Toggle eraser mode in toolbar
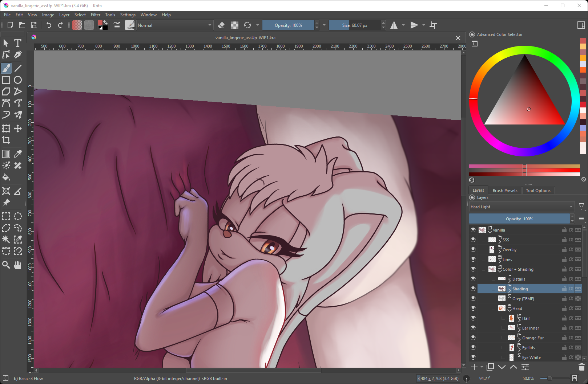This screenshot has height=384, width=588. 221,25
